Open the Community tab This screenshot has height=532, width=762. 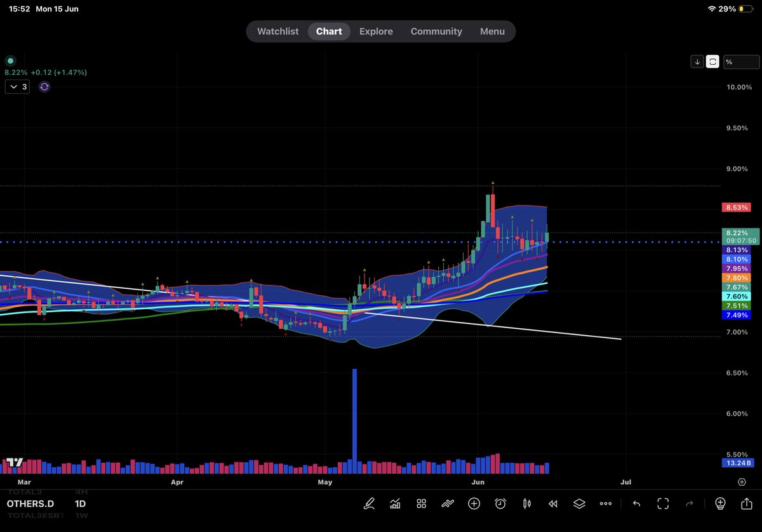click(436, 31)
